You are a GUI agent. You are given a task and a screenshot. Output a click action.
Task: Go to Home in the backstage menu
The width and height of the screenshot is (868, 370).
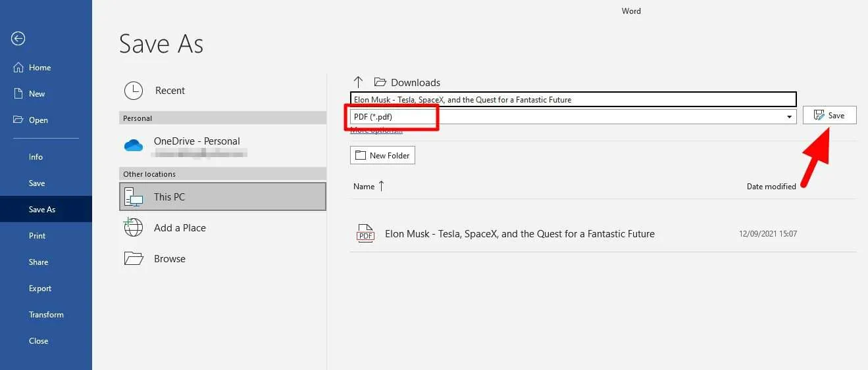pos(39,68)
